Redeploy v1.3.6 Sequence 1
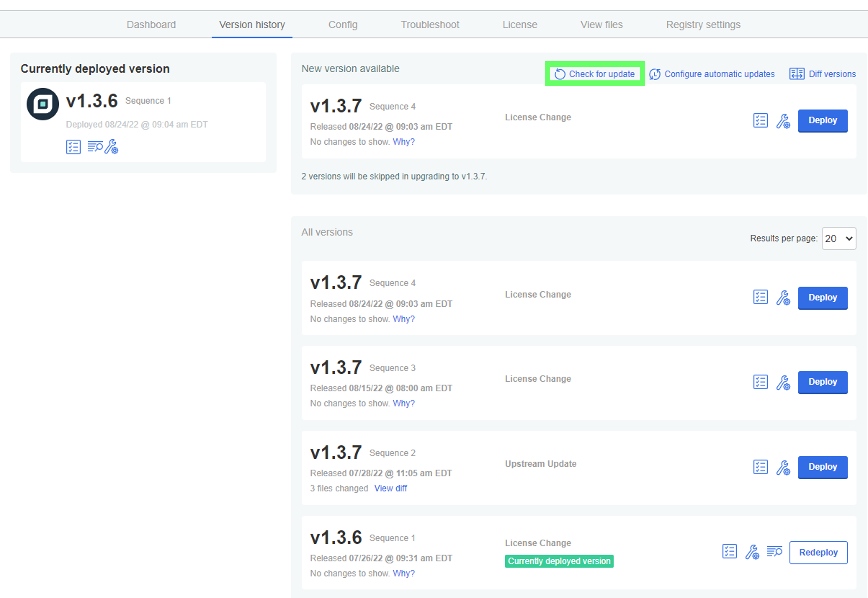Image resolution: width=868 pixels, height=598 pixels. coord(818,552)
